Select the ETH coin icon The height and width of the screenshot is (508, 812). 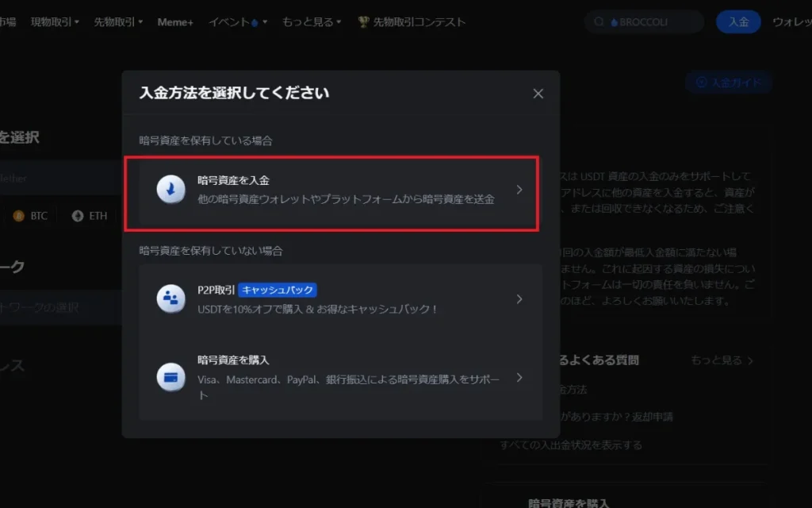click(x=78, y=216)
